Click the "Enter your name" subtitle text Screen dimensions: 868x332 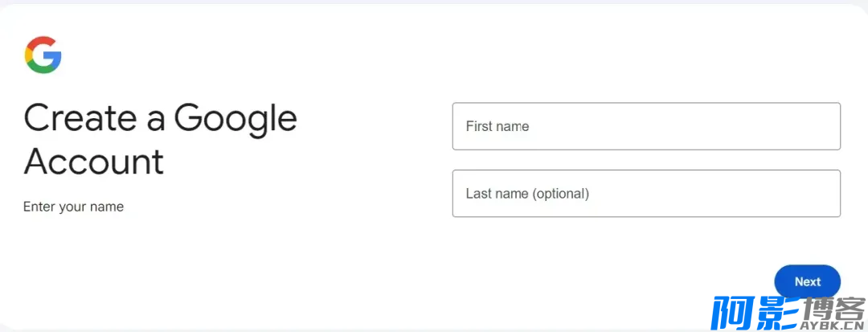73,207
